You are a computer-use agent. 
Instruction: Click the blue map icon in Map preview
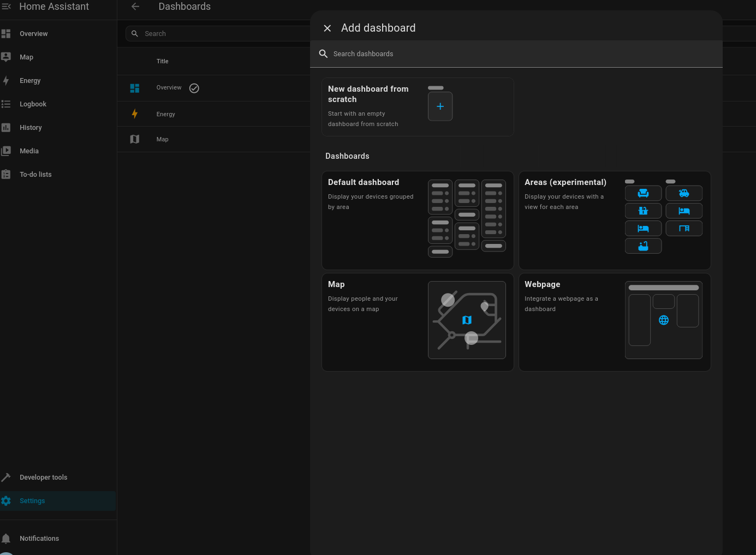point(467,320)
